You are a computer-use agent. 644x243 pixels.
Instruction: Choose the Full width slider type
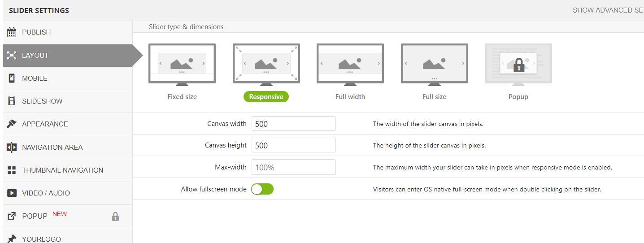click(x=350, y=63)
